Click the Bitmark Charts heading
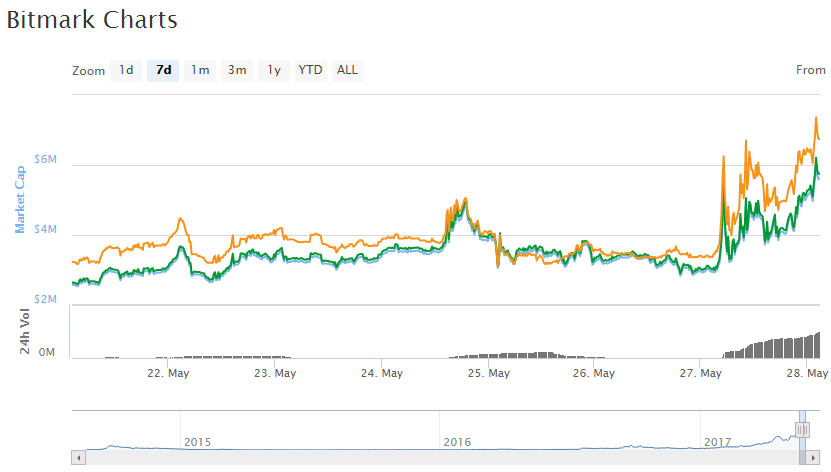This screenshot has width=831, height=472. 92,20
